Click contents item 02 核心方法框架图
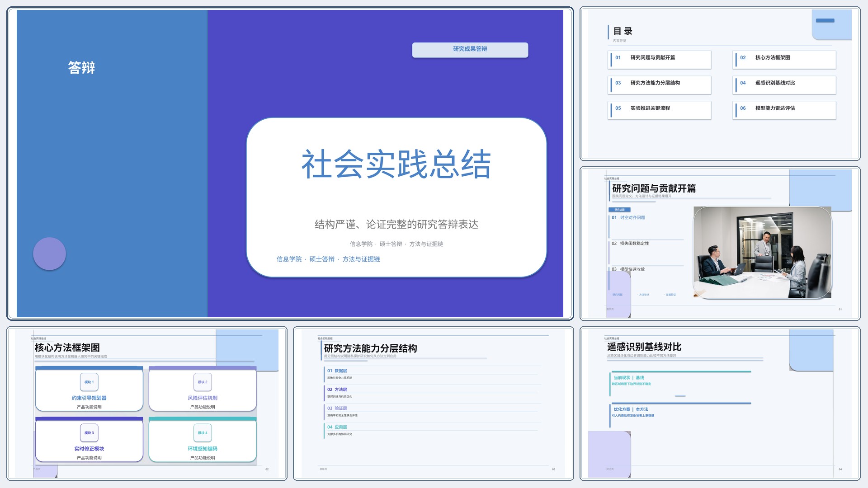The image size is (868, 488). click(x=784, y=59)
